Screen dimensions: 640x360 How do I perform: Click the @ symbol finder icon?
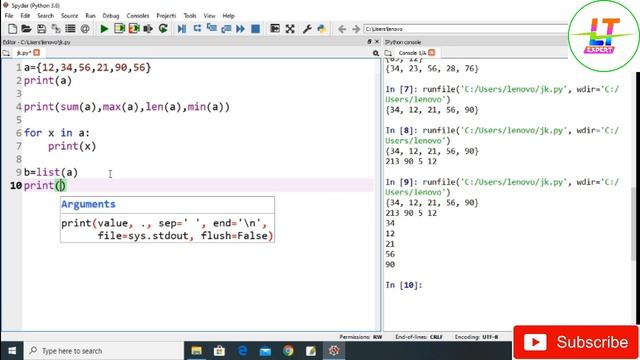[x=85, y=29]
